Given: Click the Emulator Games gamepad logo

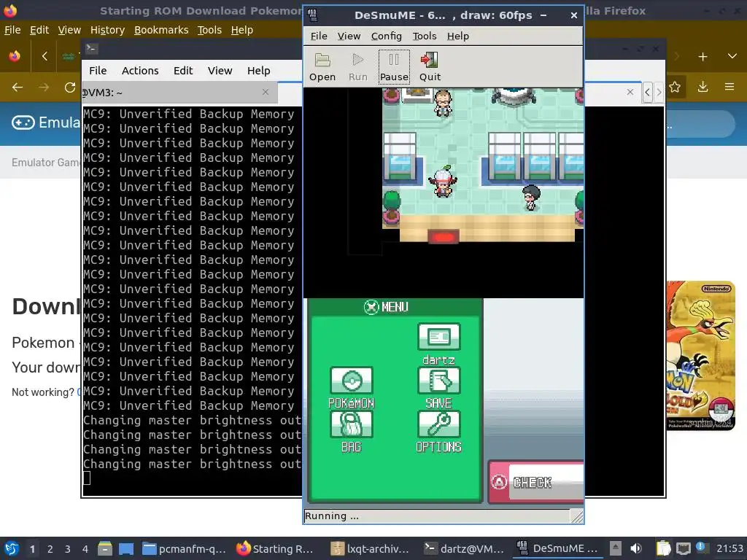Looking at the screenshot, I should click(x=23, y=122).
